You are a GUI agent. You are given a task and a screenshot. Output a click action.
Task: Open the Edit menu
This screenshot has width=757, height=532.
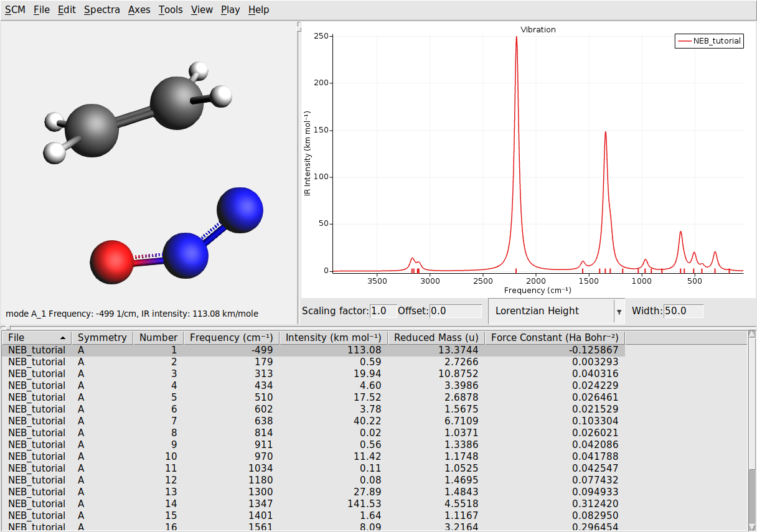(65, 9)
